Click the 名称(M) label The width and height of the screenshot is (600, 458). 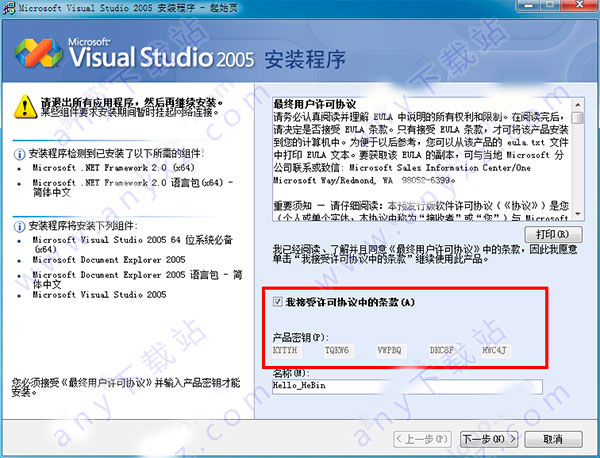pyautogui.click(x=291, y=372)
